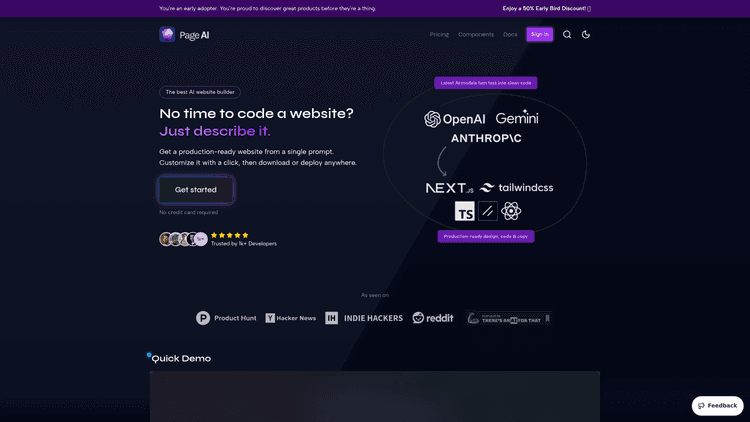Click the 'Quick Demo' heading
Viewport: 750px width, 422px height.
coord(181,358)
